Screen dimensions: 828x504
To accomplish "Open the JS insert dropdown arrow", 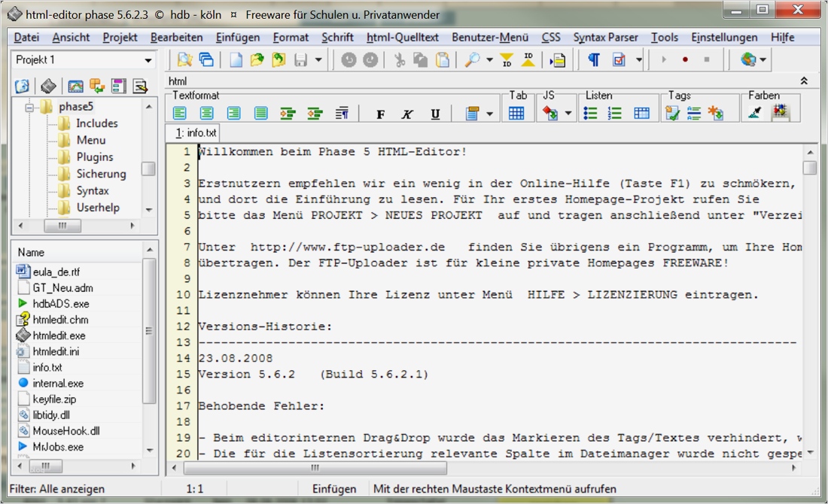I will click(568, 113).
